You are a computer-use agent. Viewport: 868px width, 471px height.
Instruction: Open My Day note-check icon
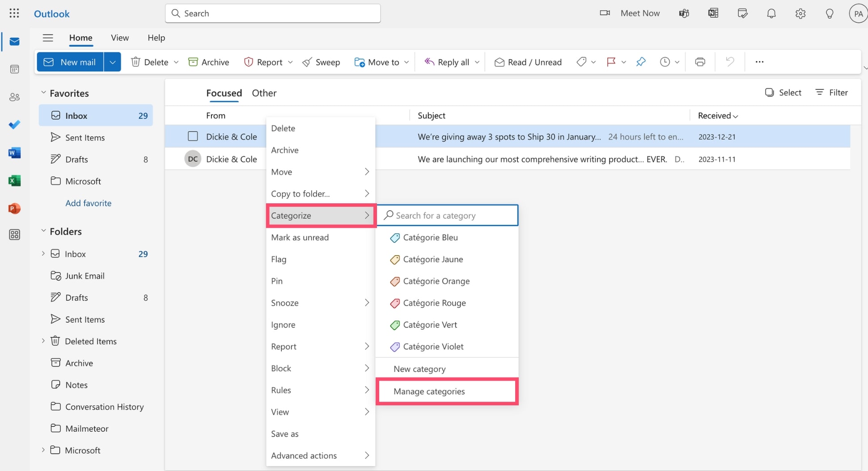click(742, 13)
